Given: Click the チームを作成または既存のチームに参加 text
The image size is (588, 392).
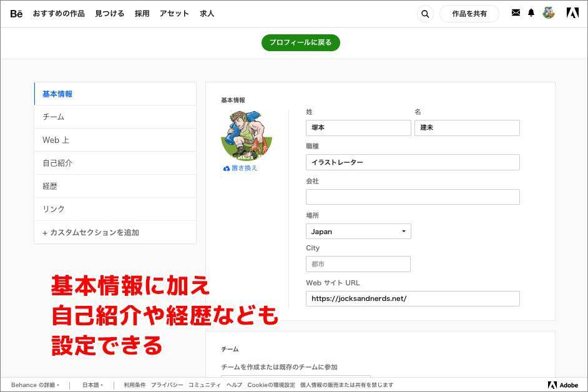Looking at the screenshot, I should tap(279, 367).
